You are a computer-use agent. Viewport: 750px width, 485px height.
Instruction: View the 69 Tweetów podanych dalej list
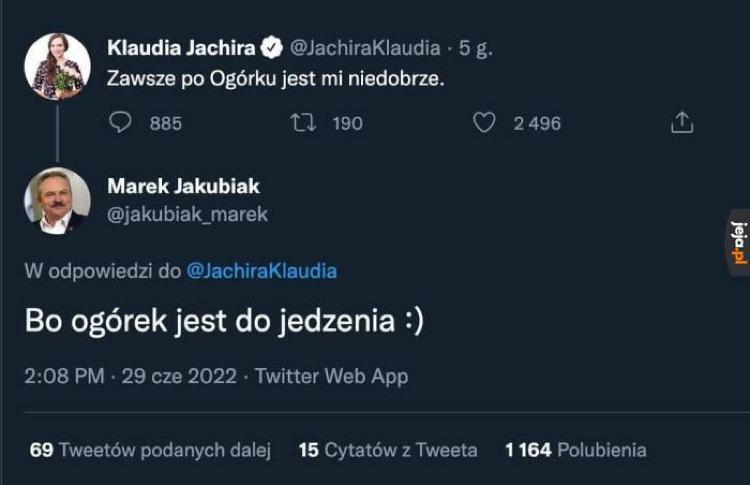[x=150, y=450]
